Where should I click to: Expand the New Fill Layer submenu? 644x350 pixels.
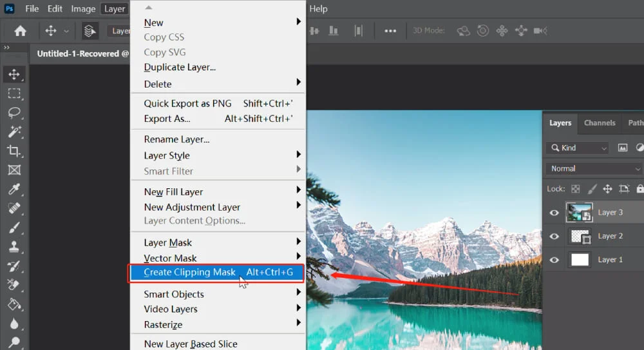[x=299, y=190]
